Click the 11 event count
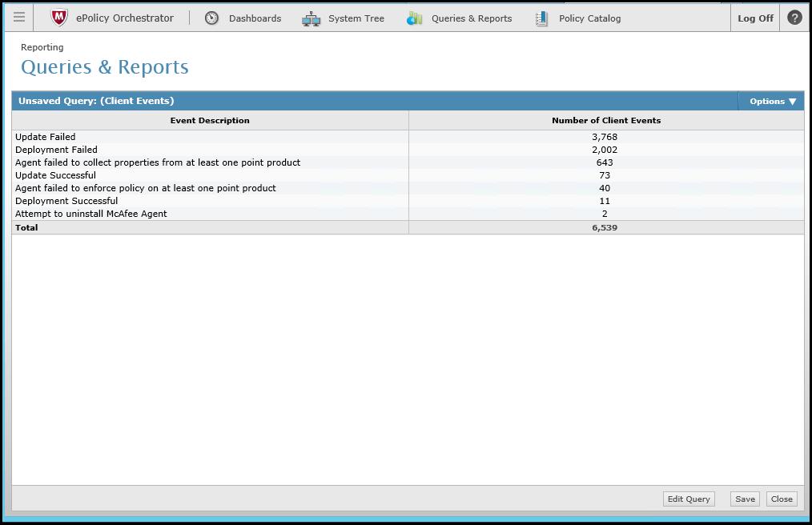This screenshot has width=812, height=525. click(x=605, y=201)
